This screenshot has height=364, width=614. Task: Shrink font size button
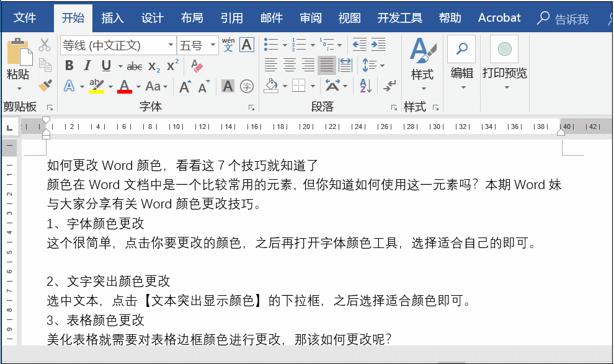[x=203, y=86]
